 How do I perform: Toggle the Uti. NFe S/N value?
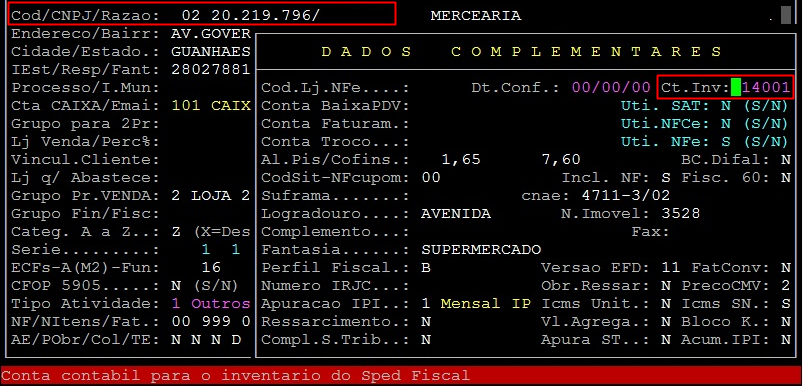726,142
